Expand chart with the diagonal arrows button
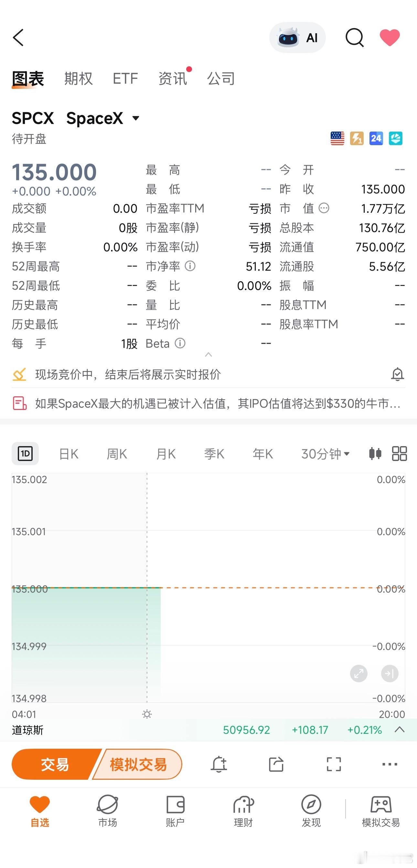 (x=359, y=674)
